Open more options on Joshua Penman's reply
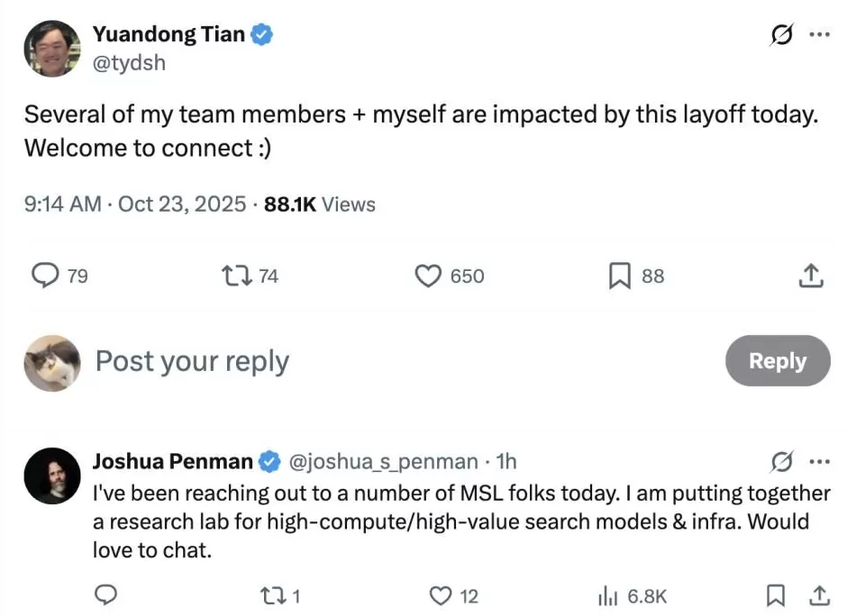The width and height of the screenshot is (847, 616). 818,462
